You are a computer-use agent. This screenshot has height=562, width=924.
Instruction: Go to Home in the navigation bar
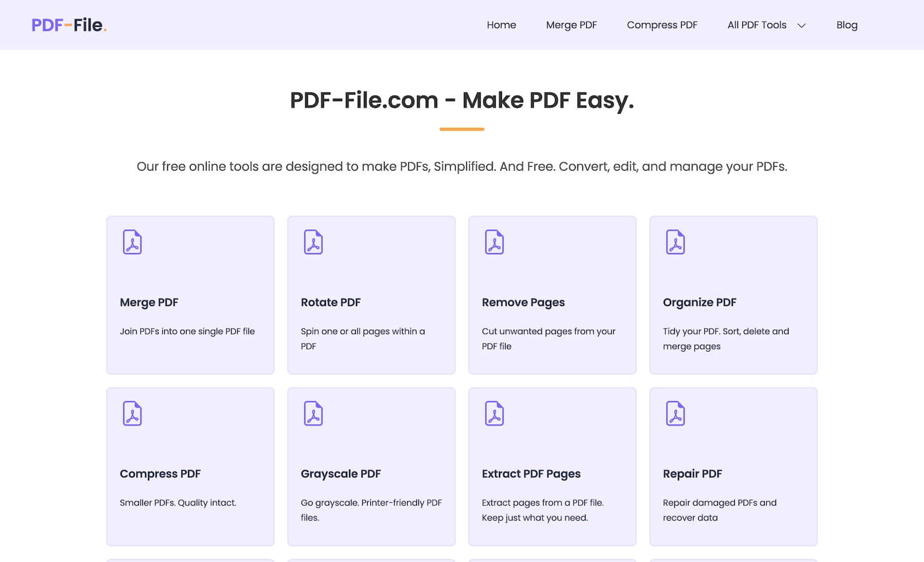(x=501, y=25)
